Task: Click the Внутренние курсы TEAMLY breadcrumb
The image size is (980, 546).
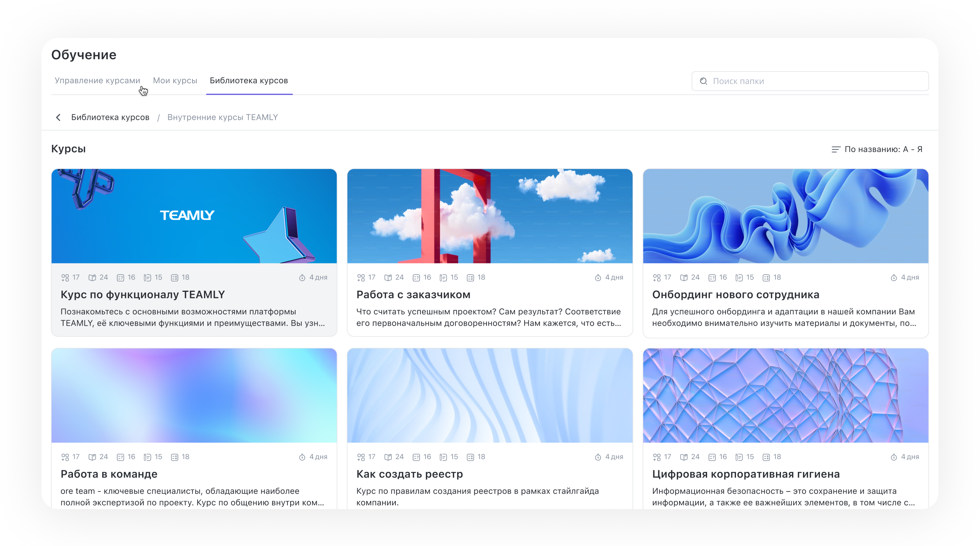Action: [x=223, y=117]
